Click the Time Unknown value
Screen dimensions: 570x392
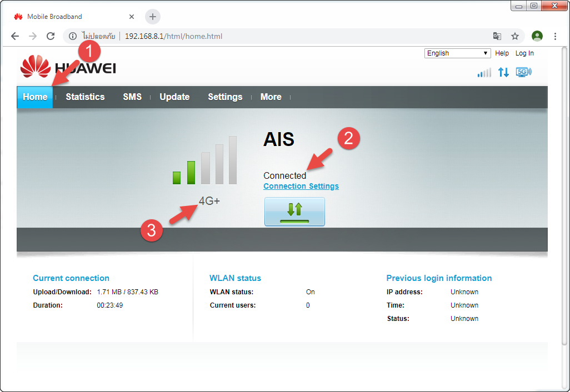pyautogui.click(x=464, y=305)
